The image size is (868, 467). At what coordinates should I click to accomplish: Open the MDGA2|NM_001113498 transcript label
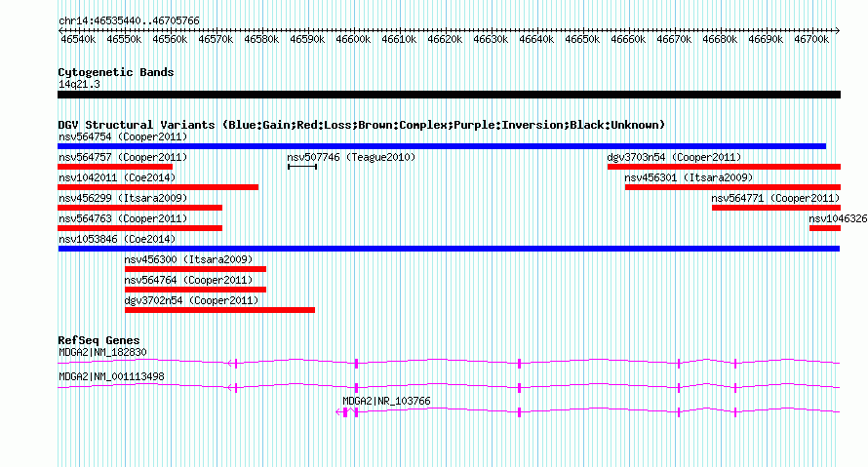[x=111, y=376]
